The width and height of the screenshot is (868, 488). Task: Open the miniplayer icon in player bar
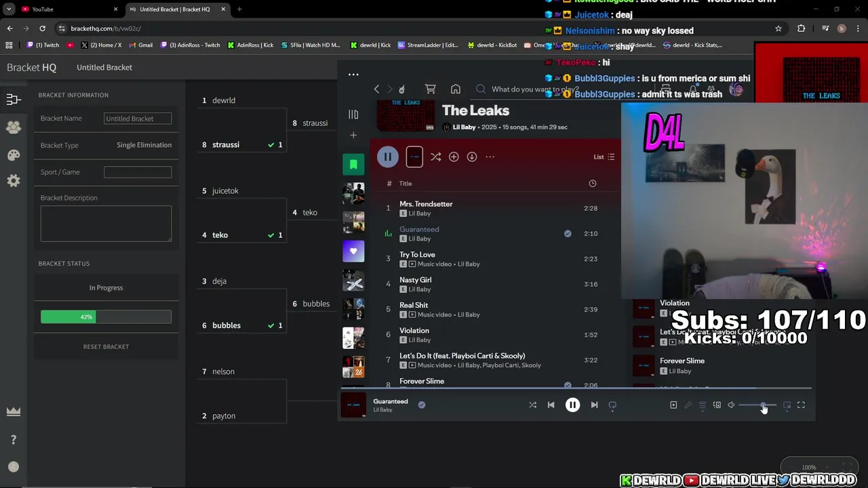(787, 405)
